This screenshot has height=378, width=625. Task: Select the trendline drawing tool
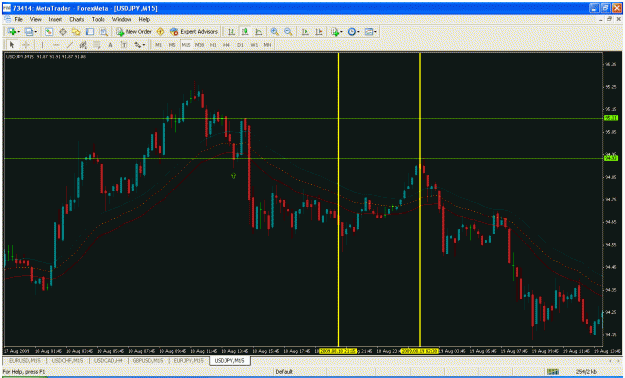pos(70,45)
